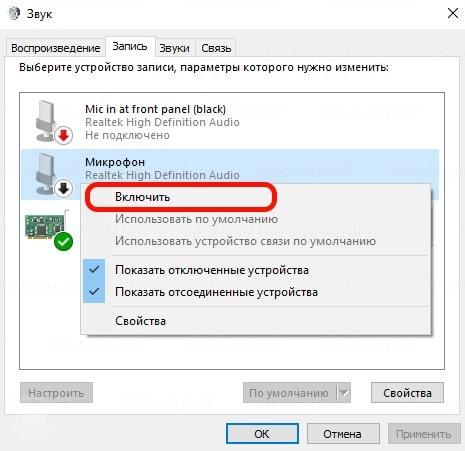Screen dimensions: 465x451
Task: Click the red down arrow not-connected badge
Action: pos(64,135)
